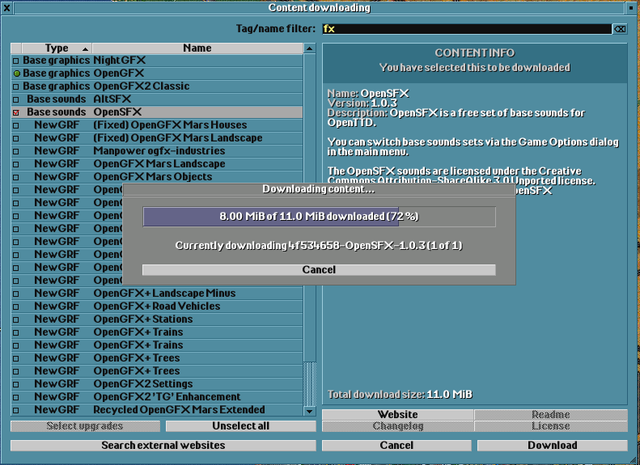The image size is (640, 465).
Task: Click the Changelog button
Action: pos(398,426)
